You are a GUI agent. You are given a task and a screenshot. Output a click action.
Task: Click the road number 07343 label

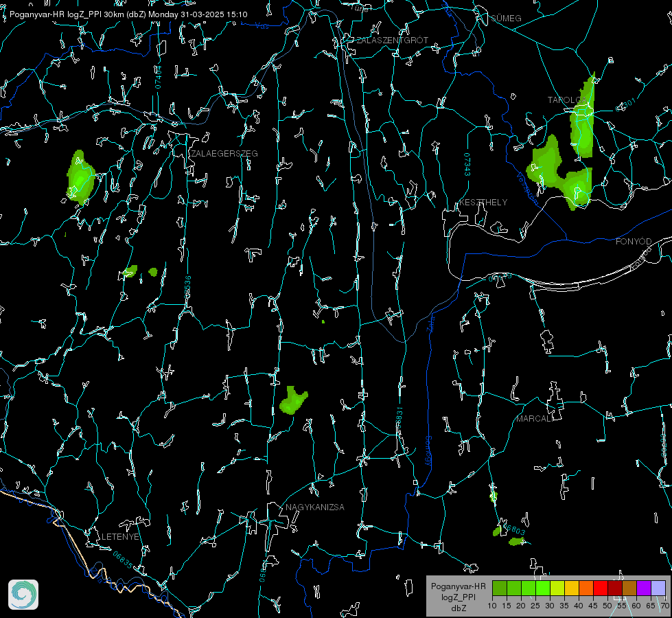point(467,165)
